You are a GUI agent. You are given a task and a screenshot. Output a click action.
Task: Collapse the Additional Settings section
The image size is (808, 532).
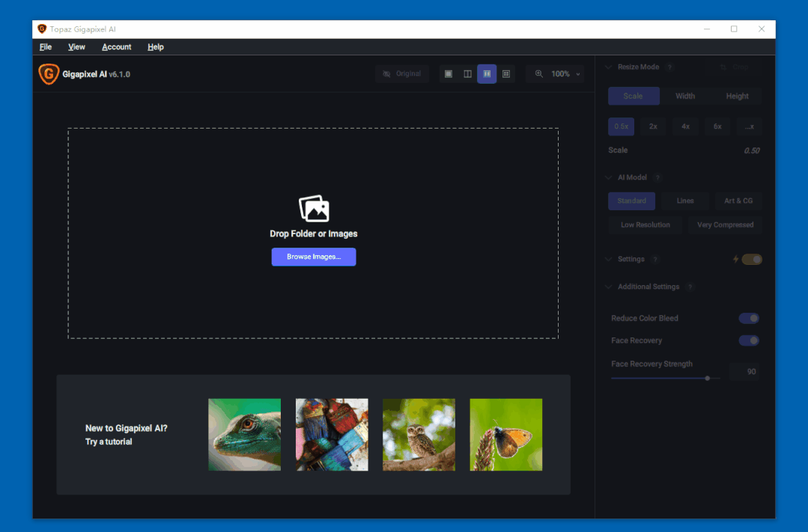click(x=608, y=287)
